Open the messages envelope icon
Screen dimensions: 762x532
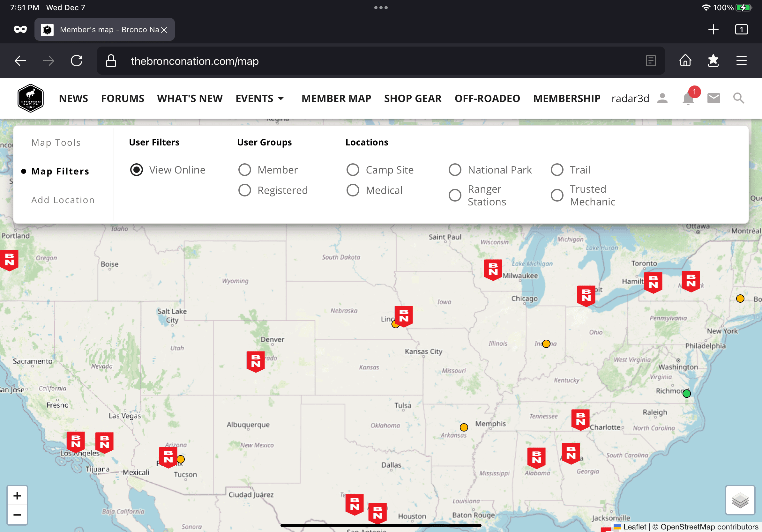coord(713,99)
